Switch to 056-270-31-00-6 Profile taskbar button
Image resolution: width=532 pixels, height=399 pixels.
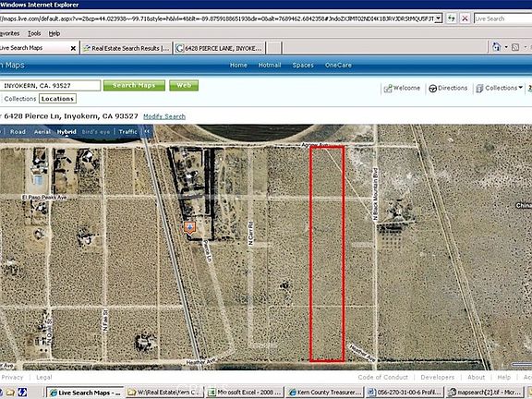(405, 393)
